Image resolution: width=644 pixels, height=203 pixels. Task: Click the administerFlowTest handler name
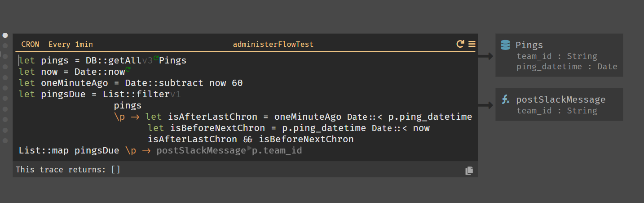(273, 45)
